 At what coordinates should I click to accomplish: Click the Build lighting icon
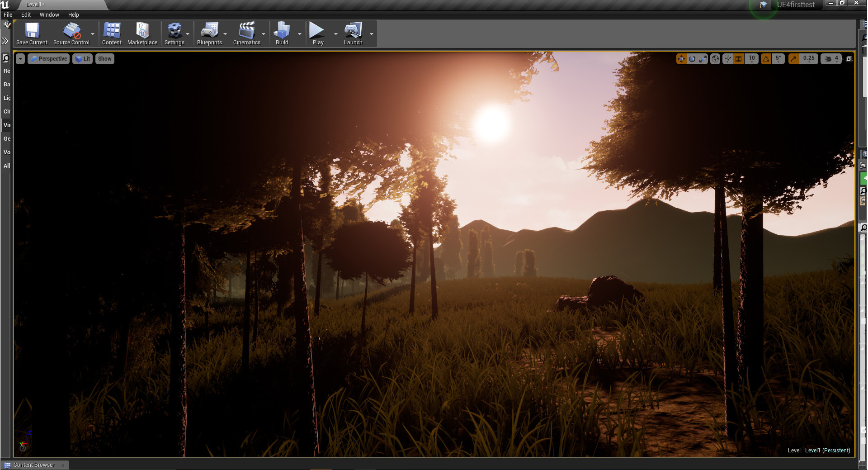[282, 30]
